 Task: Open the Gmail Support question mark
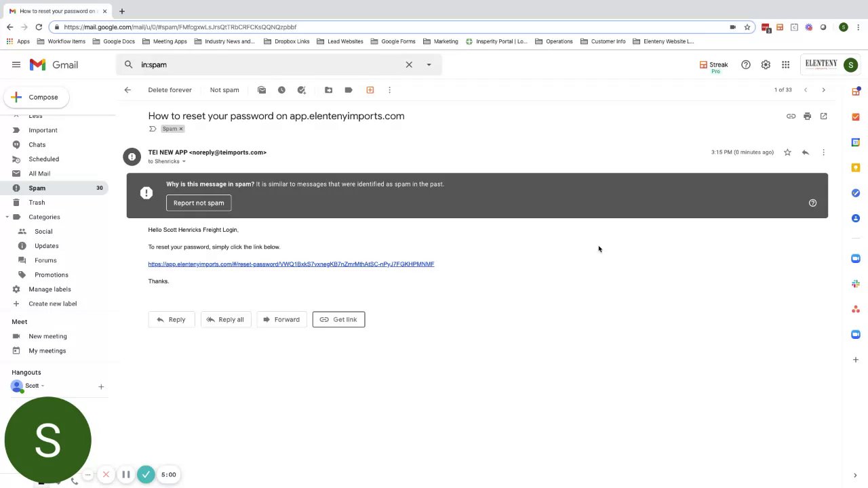745,64
